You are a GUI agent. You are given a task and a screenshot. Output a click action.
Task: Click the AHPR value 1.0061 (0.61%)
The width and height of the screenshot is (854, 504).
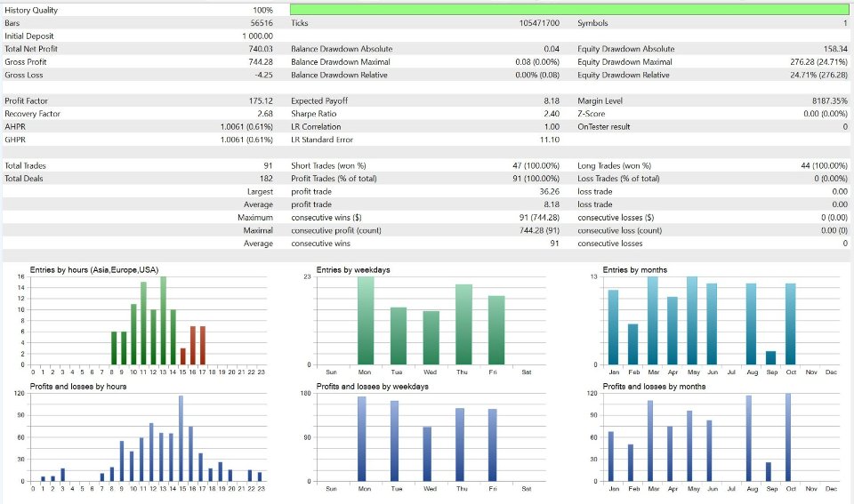click(246, 127)
